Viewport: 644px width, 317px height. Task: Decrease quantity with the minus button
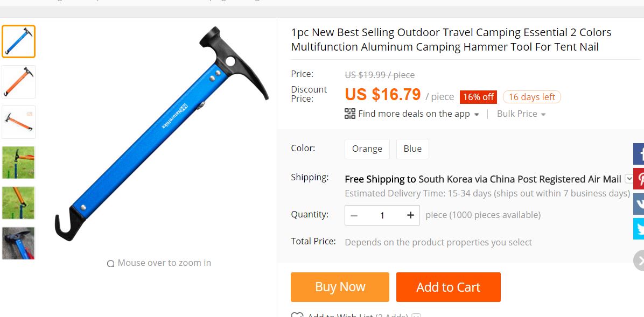(354, 215)
